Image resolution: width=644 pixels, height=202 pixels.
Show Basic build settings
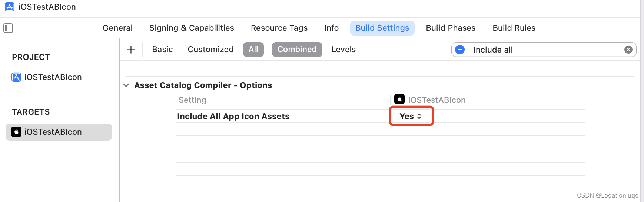pyautogui.click(x=162, y=50)
